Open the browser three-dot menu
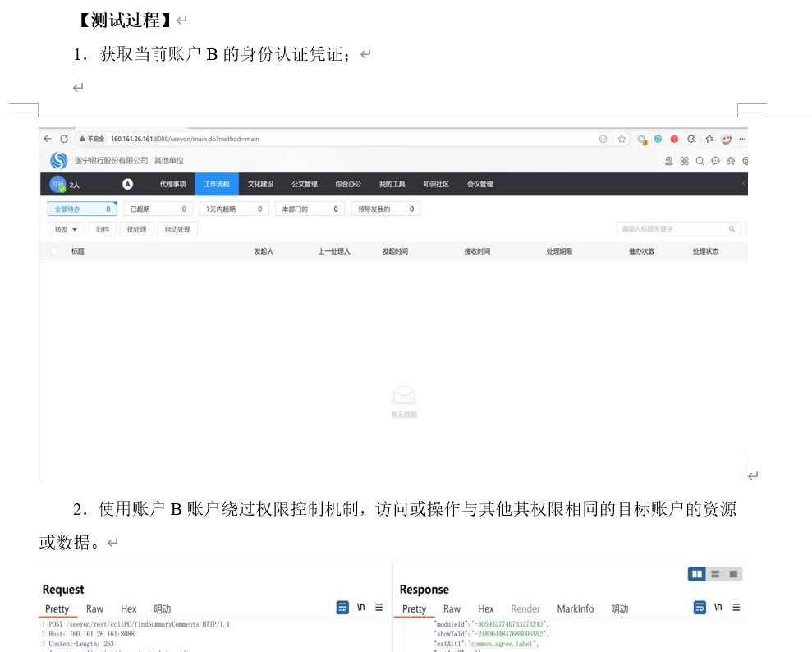The height and width of the screenshot is (652, 812). click(742, 139)
